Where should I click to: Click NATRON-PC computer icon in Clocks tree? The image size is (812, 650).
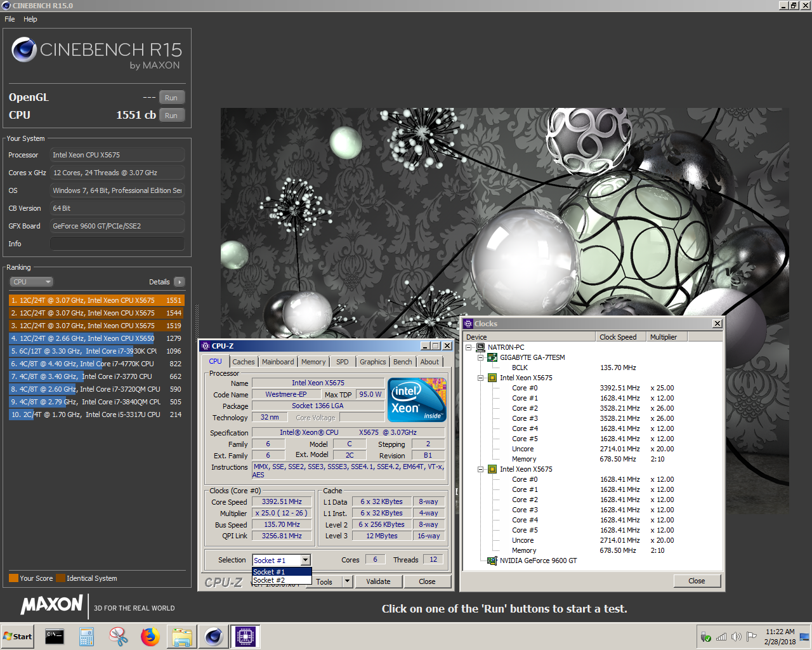click(x=480, y=347)
